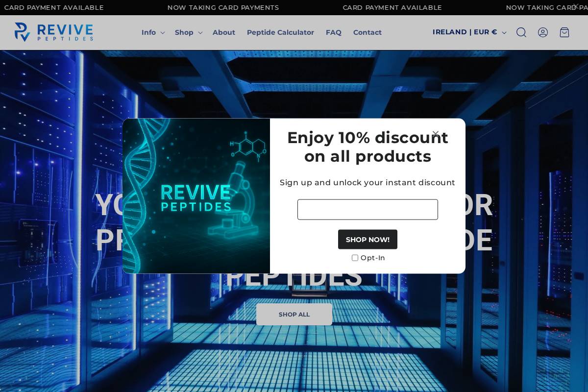588x392 pixels.
Task: Go to the Contact page
Action: pyautogui.click(x=367, y=32)
